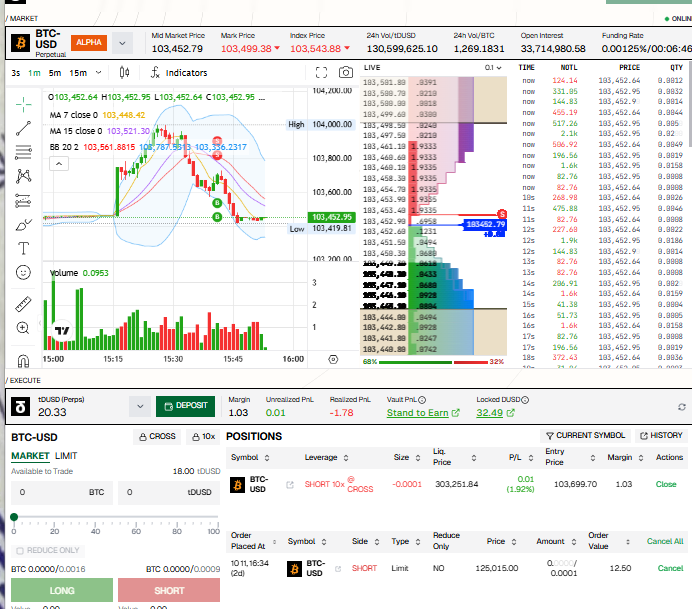The width and height of the screenshot is (692, 609).
Task: Open the Stand to Earn link
Action: click(x=423, y=413)
